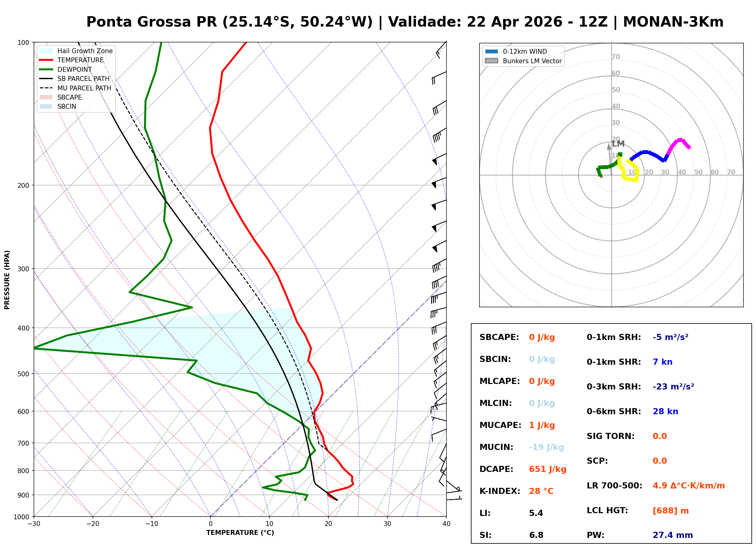This screenshot has width=756, height=559.
Task: Click the dashed MU PARCEL PATH legend entry
Action: (x=46, y=88)
